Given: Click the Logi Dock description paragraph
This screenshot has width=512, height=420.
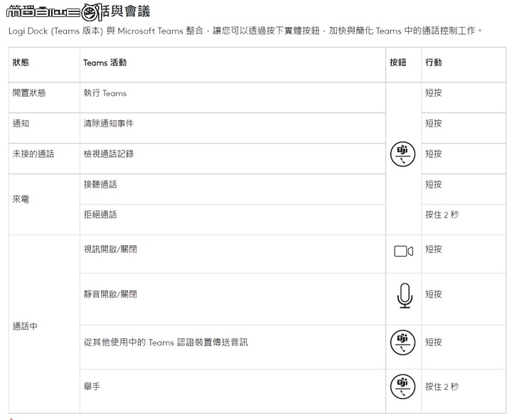Looking at the screenshot, I should pyautogui.click(x=245, y=31).
